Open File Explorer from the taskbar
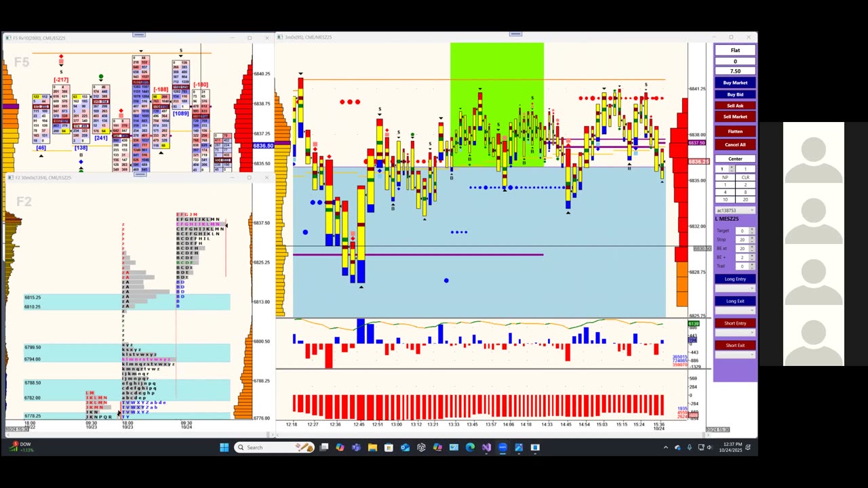Screen dimensions: 868x488 [x=372, y=447]
